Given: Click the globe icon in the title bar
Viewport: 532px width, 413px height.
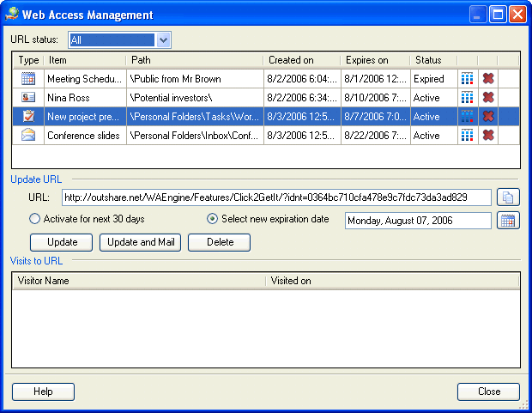Looking at the screenshot, I should (13, 14).
